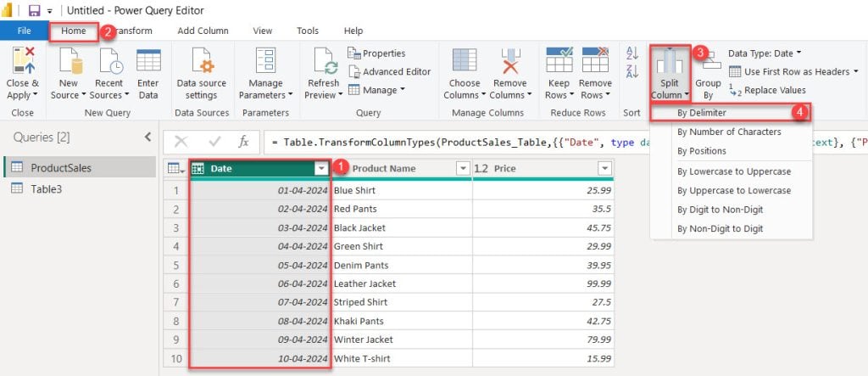Click the Manage Parameters icon
The image size is (868, 376).
click(265, 60)
